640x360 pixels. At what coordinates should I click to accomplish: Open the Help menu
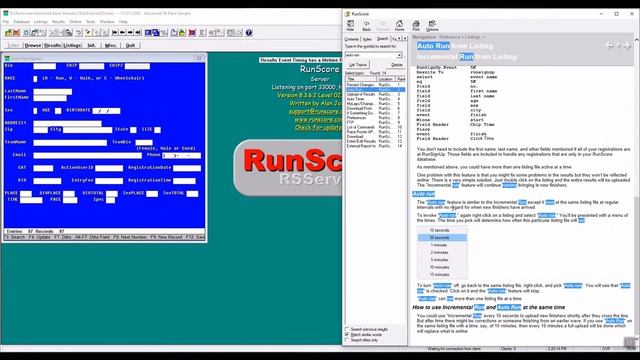tap(123, 22)
